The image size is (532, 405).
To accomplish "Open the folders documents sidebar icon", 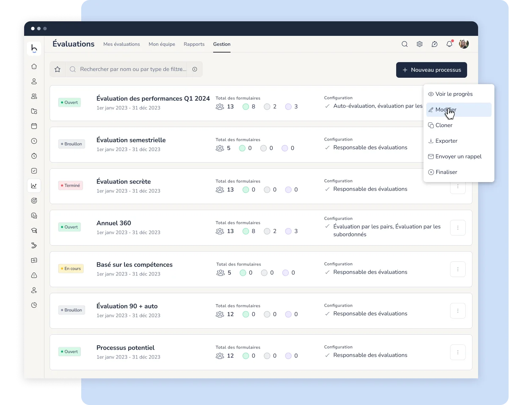I will [x=34, y=111].
